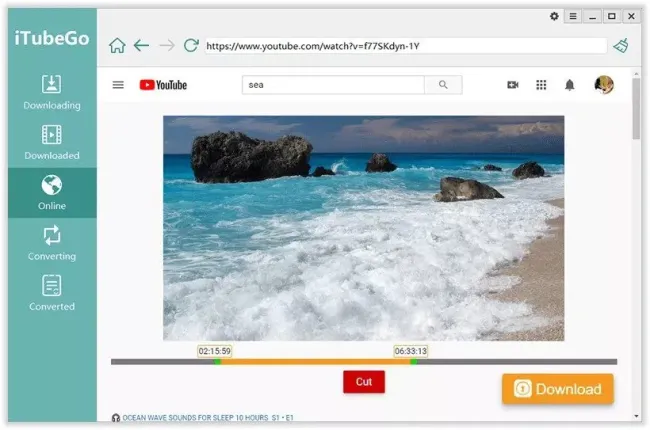Click the broom clean icon

[621, 45]
